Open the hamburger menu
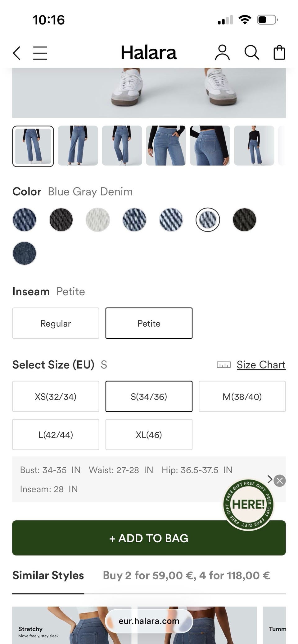This screenshot has height=644, width=298. (40, 53)
